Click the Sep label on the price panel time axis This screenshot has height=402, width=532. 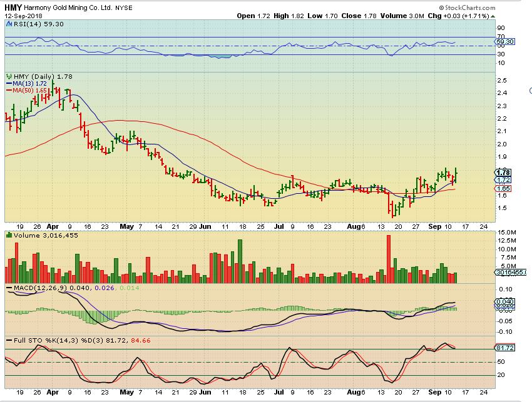pos(435,226)
